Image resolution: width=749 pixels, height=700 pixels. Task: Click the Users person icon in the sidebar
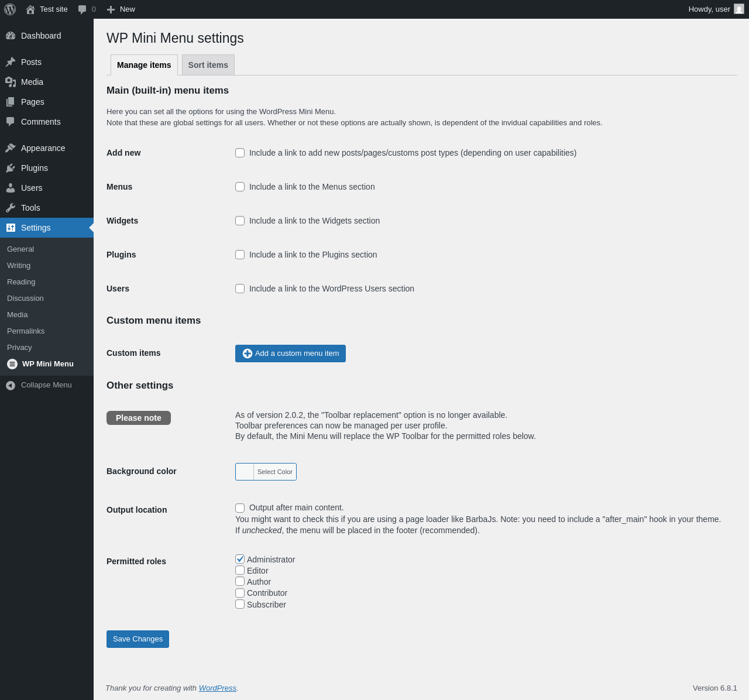11,188
